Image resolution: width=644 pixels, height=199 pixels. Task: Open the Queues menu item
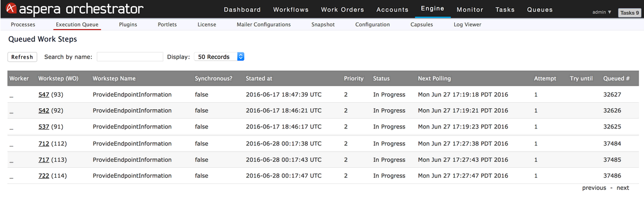(540, 9)
